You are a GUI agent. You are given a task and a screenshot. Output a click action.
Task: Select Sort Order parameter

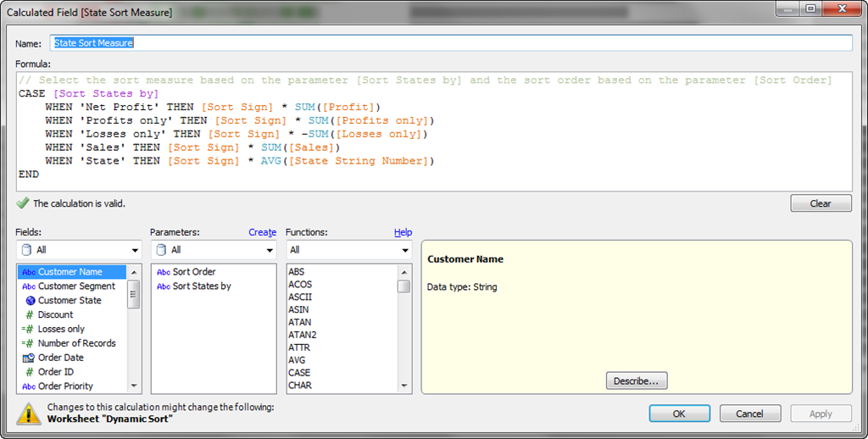click(214, 272)
